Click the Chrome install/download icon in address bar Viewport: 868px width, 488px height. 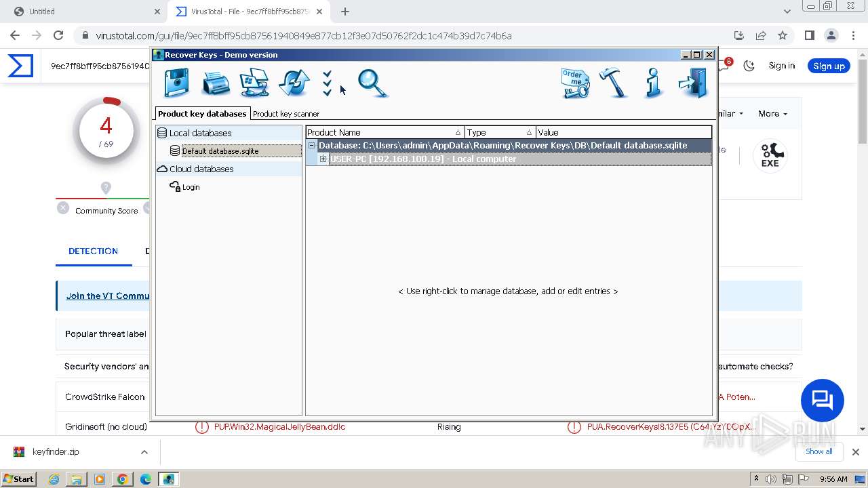pyautogui.click(x=739, y=36)
